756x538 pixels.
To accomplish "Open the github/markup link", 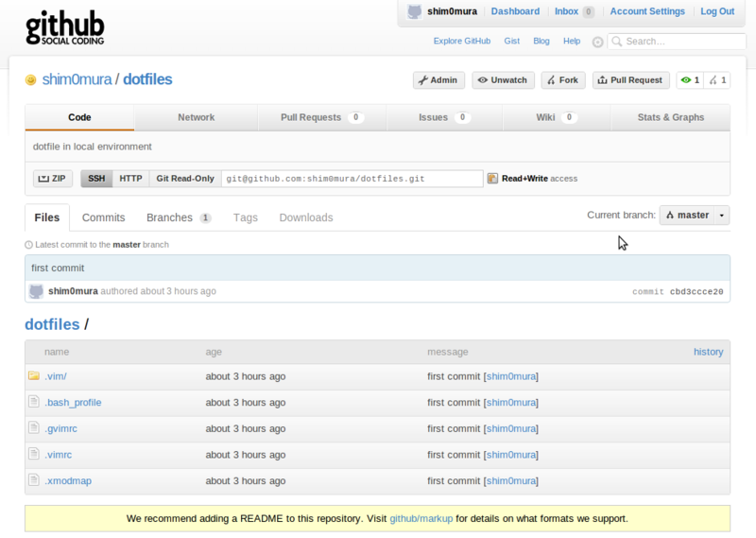I will click(421, 519).
